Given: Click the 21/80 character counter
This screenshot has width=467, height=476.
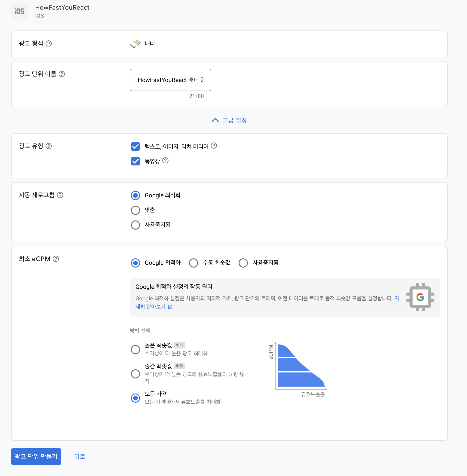Looking at the screenshot, I should 197,96.
